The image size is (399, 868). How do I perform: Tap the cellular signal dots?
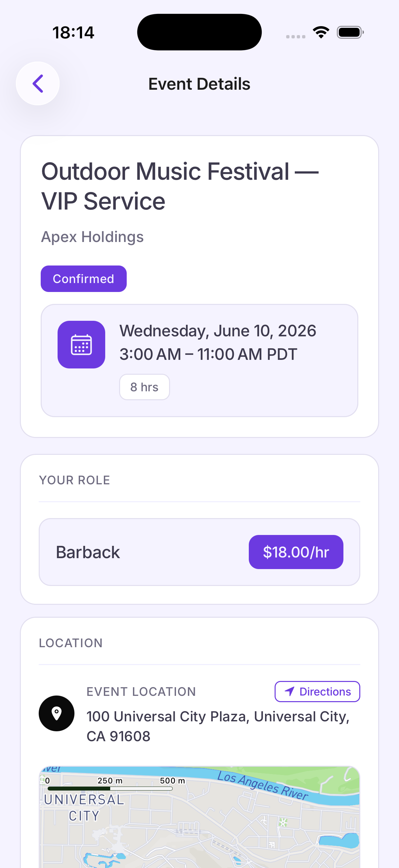point(296,36)
